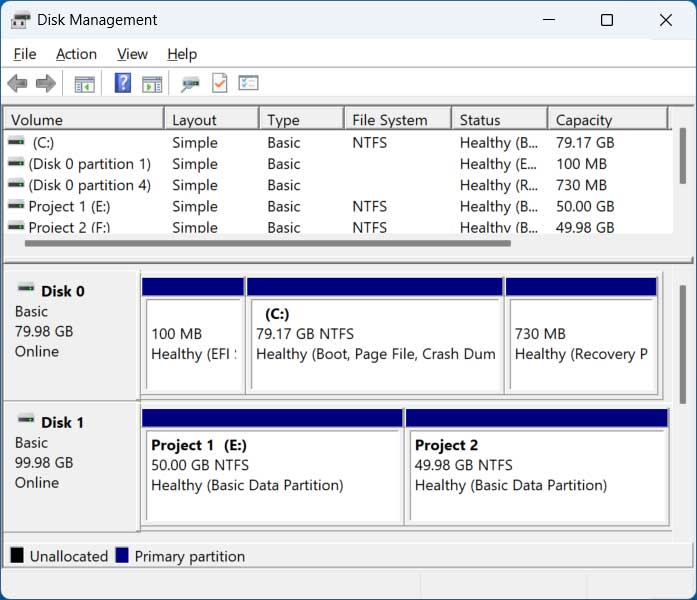Viewport: 697px width, 600px height.
Task: Click vertical scrollbar of disk graphical view
Action: [x=683, y=345]
